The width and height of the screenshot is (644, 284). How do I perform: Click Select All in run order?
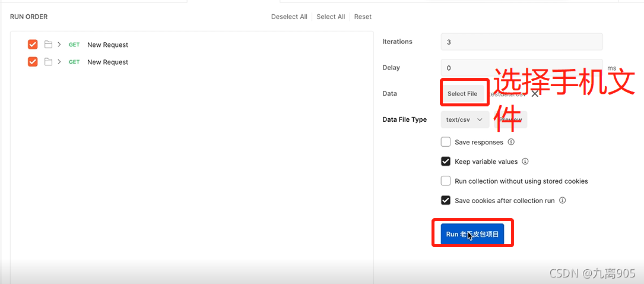pos(331,17)
